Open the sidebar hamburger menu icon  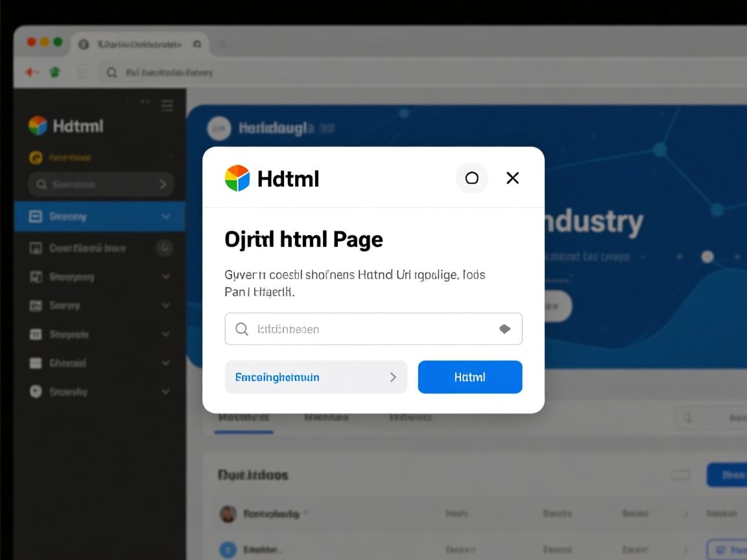[167, 106]
